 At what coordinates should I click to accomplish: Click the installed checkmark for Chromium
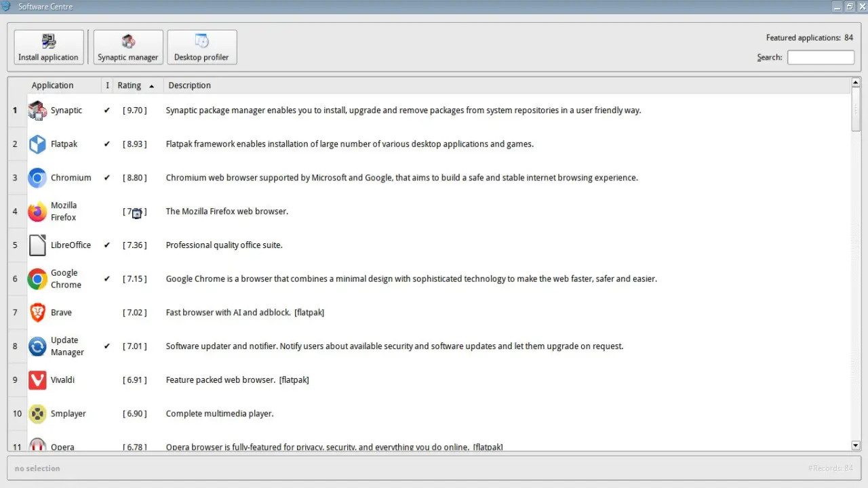[107, 178]
